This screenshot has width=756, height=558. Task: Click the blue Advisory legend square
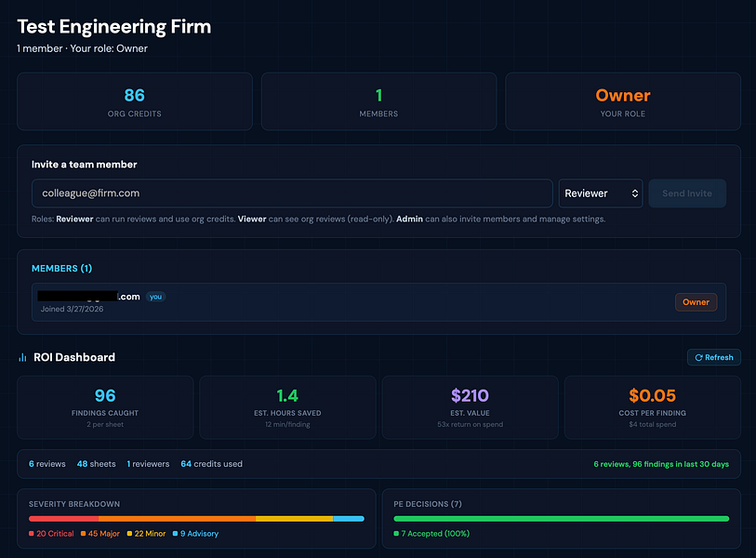[175, 534]
